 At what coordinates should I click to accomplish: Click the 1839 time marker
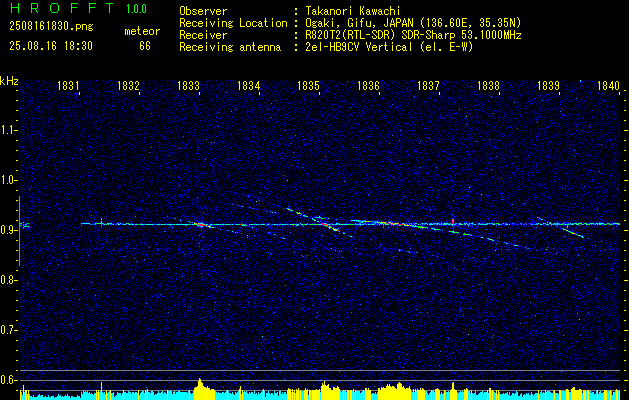(x=548, y=86)
